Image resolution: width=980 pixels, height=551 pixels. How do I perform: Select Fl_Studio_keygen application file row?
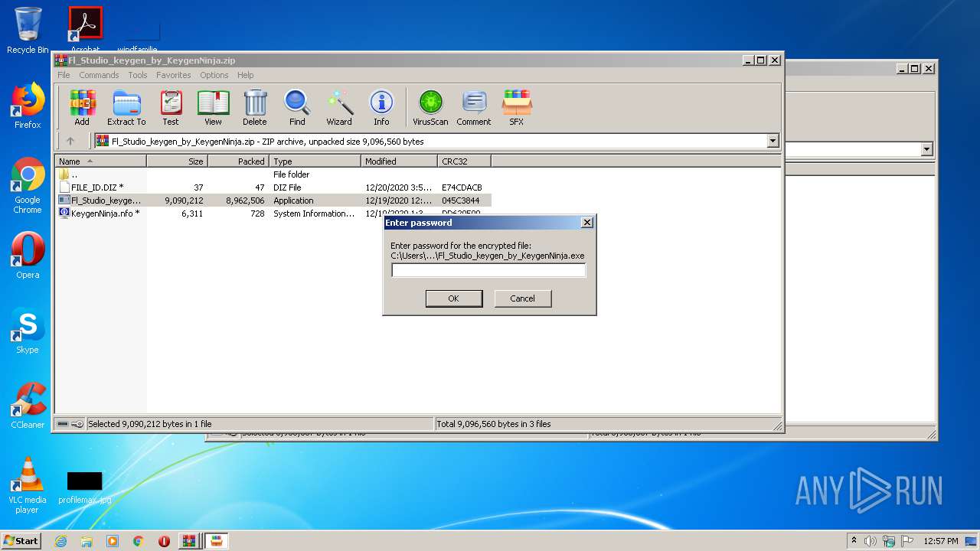[x=273, y=201]
